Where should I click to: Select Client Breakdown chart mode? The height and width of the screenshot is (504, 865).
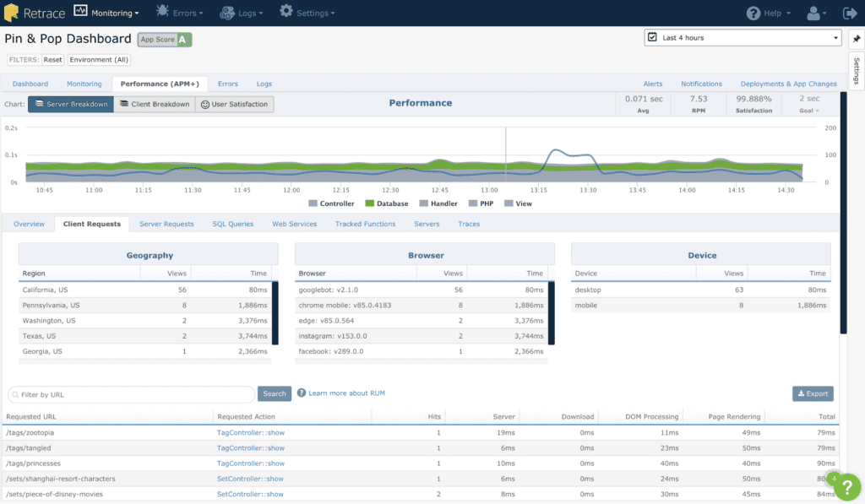(x=155, y=104)
